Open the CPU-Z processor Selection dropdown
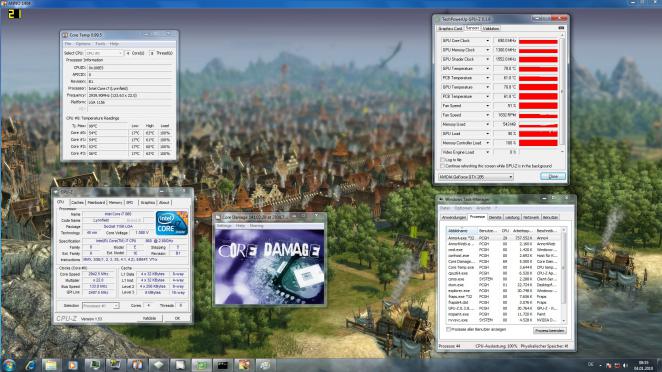 [x=100, y=306]
